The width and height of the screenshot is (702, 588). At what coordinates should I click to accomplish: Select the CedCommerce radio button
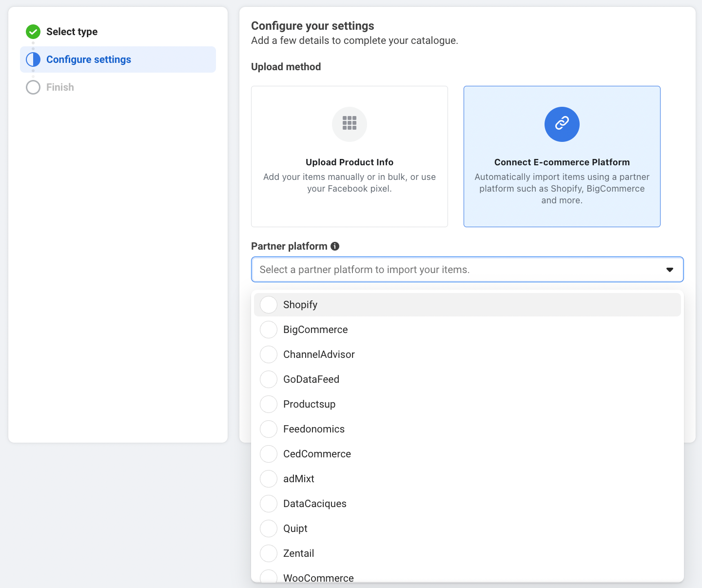[269, 454]
